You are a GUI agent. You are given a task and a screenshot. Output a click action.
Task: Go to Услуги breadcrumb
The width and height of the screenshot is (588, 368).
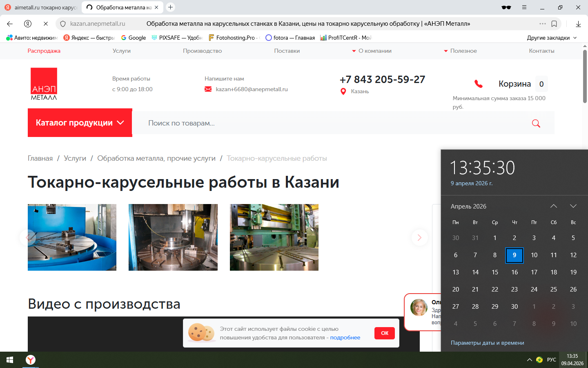pyautogui.click(x=75, y=158)
